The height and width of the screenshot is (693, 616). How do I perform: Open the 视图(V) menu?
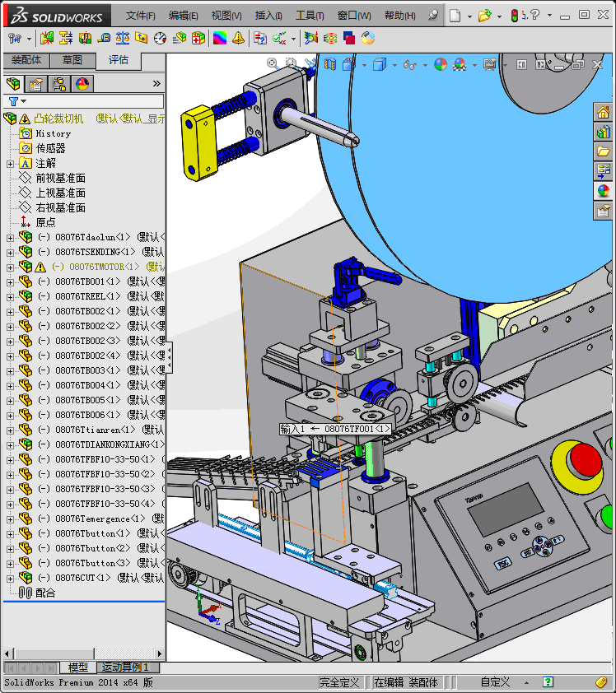coord(226,16)
